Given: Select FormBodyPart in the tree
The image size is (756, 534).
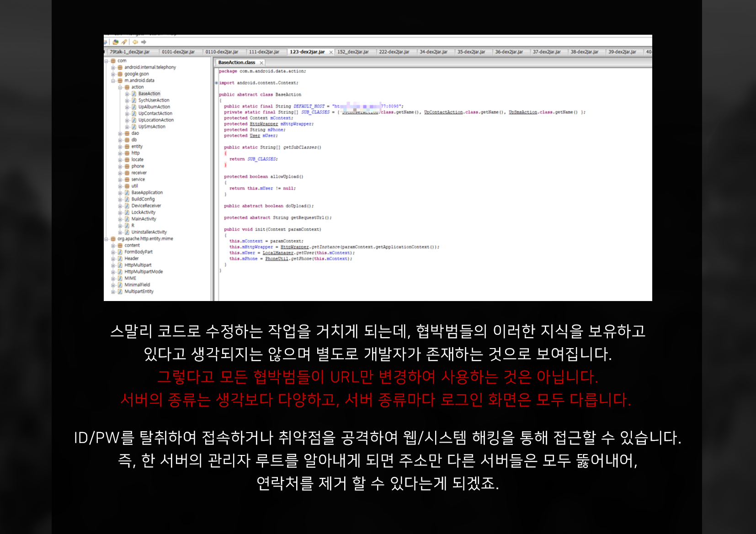Looking at the screenshot, I should 138,252.
